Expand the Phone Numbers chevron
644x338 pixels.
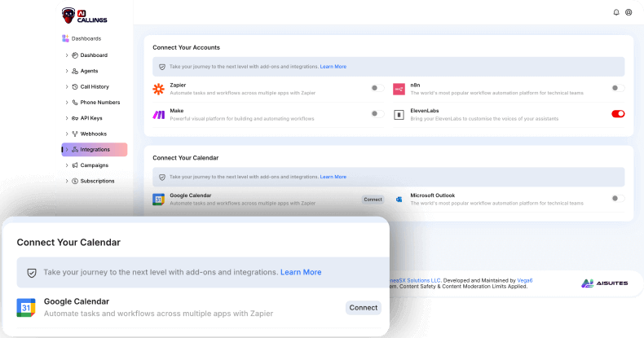point(67,102)
